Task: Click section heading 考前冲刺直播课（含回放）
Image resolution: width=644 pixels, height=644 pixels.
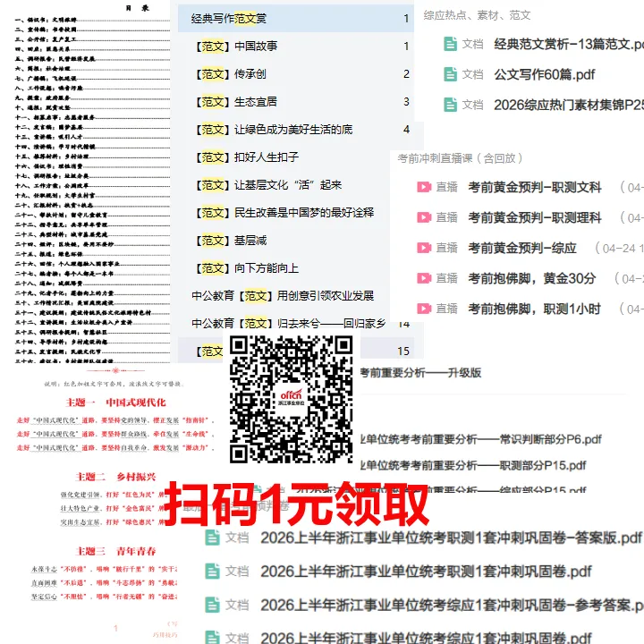Action: pos(460,158)
